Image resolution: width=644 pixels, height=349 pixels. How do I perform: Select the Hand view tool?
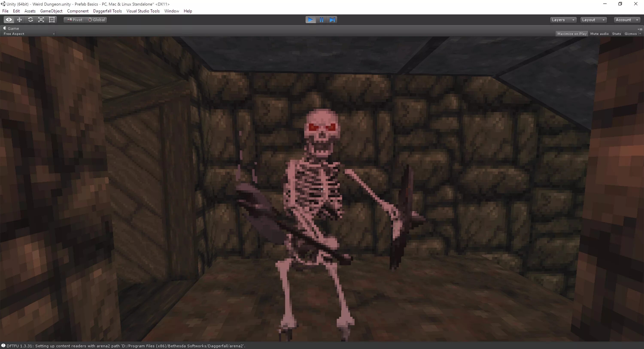point(9,20)
